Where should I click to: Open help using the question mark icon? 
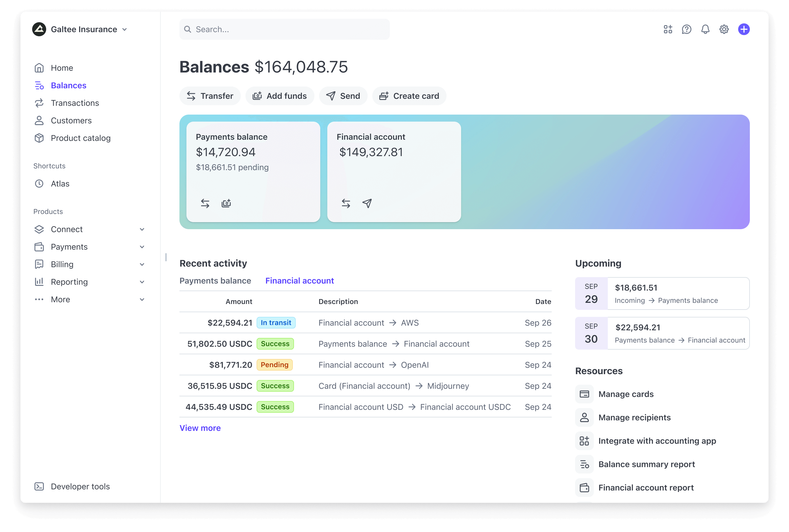coord(686,29)
